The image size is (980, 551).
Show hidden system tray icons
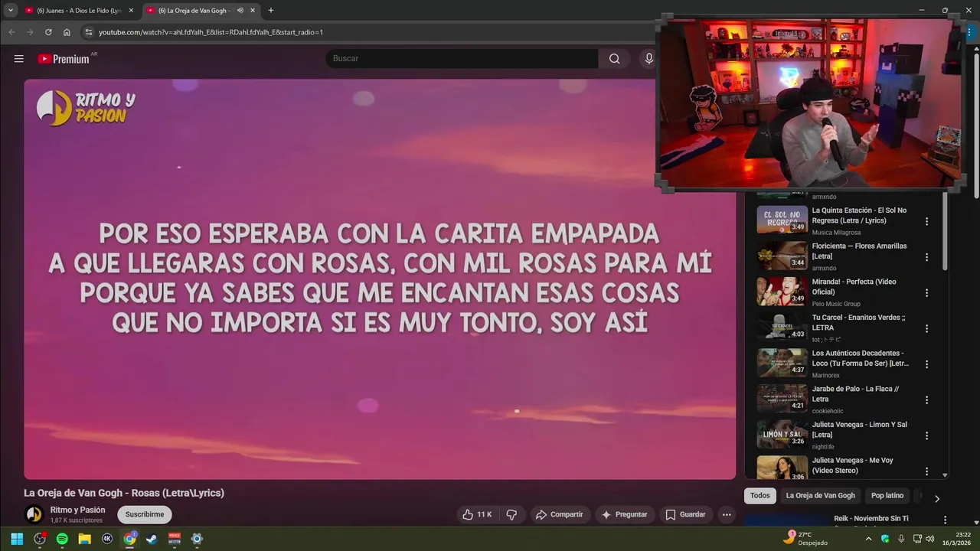coord(868,539)
